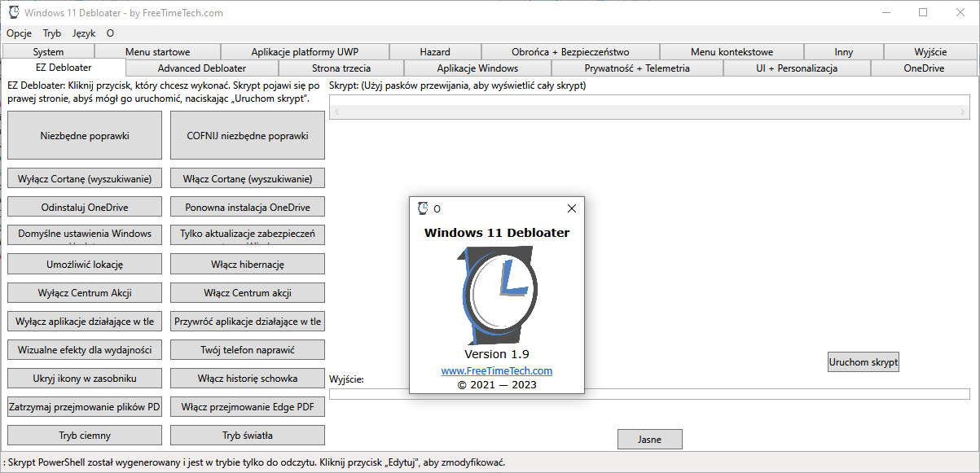Click the Windows 11 Debloater dialog heading
The width and height of the screenshot is (980, 473).
(x=497, y=232)
